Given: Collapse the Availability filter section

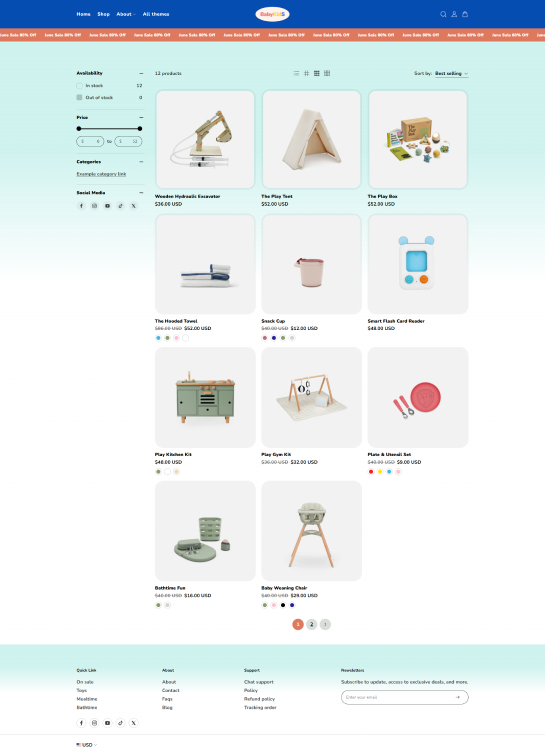Looking at the screenshot, I should pos(141,73).
